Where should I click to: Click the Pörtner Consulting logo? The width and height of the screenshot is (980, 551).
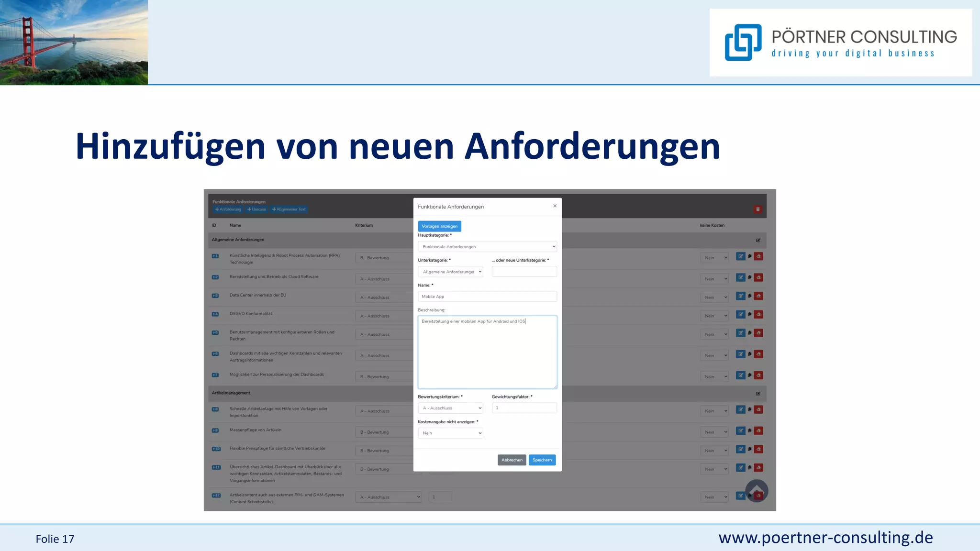[x=840, y=43]
